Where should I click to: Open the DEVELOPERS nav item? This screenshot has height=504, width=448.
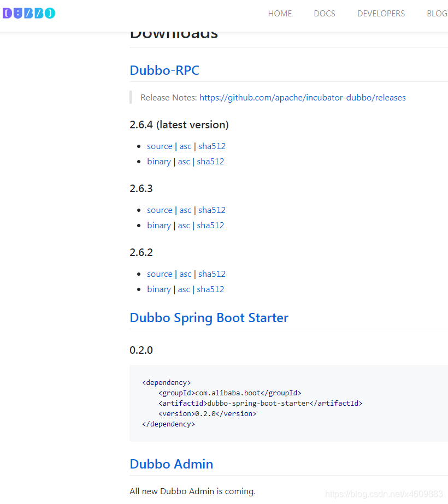click(381, 14)
